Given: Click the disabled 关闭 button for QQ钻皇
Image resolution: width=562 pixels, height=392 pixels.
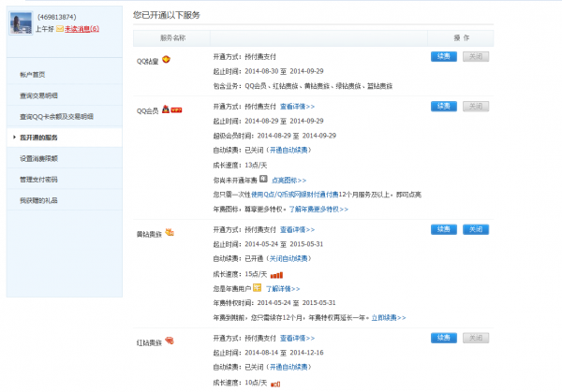Looking at the screenshot, I should tap(476, 56).
